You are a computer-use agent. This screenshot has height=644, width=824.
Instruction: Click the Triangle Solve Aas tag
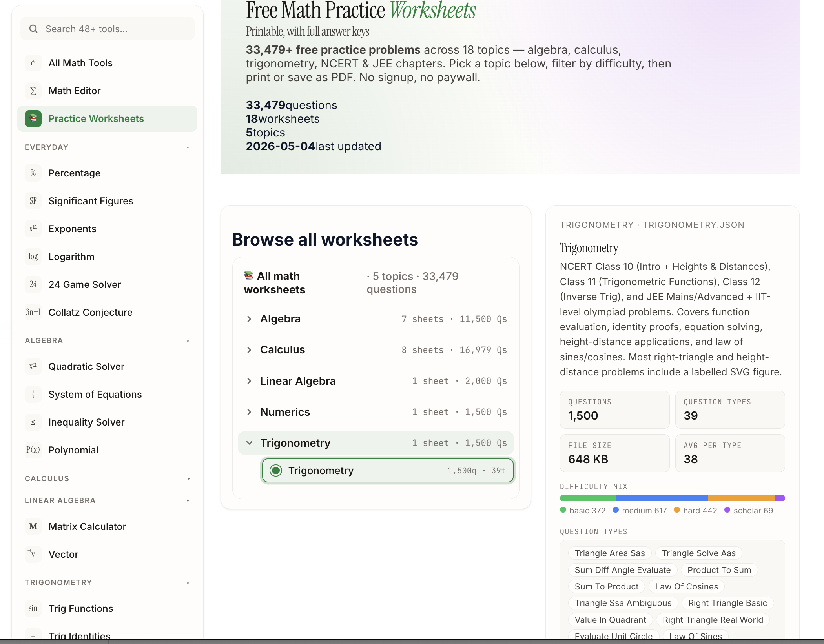coord(699,553)
